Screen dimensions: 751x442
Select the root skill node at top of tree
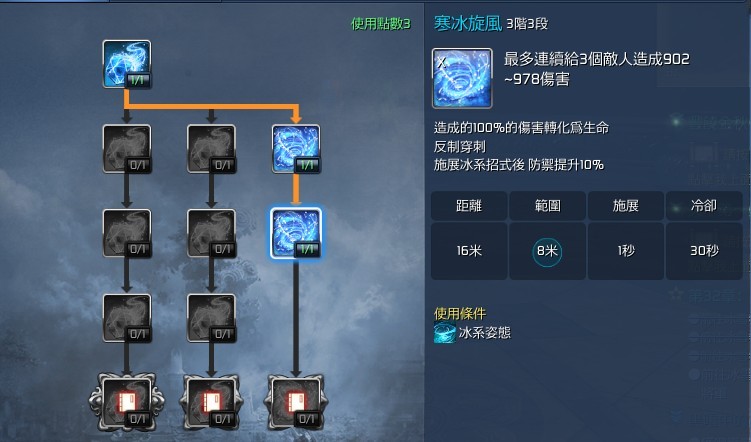coord(127,64)
